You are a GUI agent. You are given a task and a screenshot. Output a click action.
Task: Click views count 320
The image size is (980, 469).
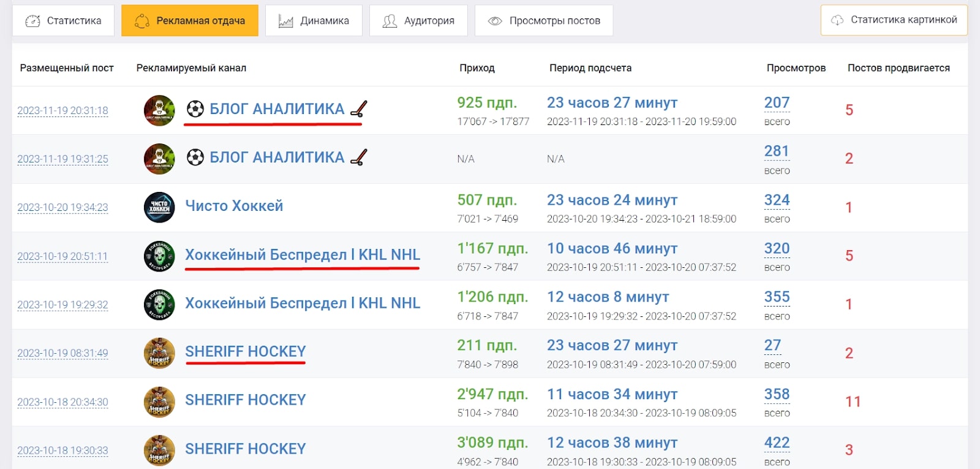777,248
